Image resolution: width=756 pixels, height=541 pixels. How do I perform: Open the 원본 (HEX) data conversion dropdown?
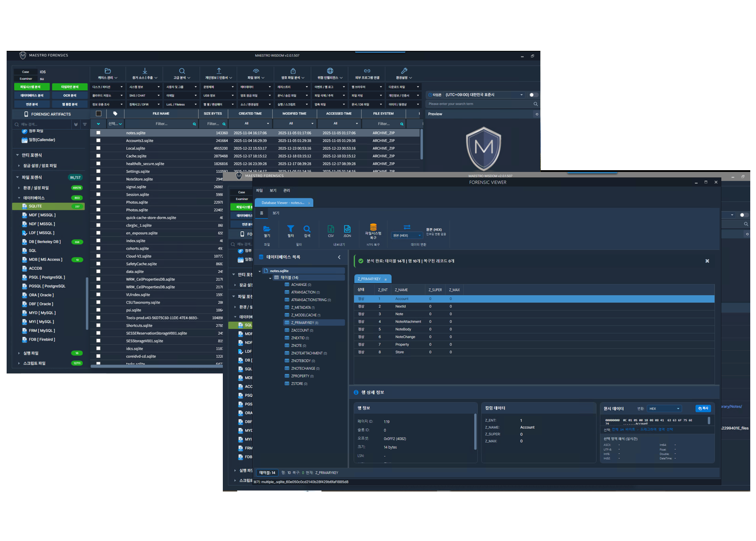(407, 236)
